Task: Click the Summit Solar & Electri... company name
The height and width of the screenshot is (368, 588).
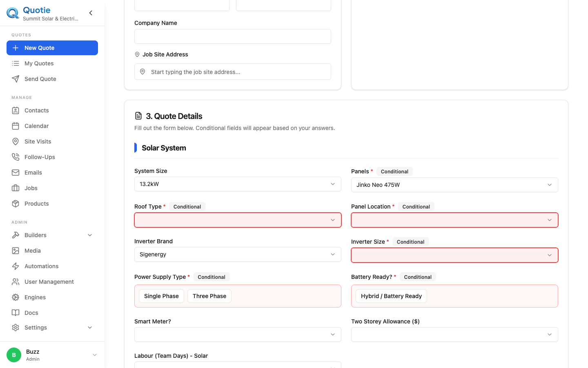Action: pos(51,19)
